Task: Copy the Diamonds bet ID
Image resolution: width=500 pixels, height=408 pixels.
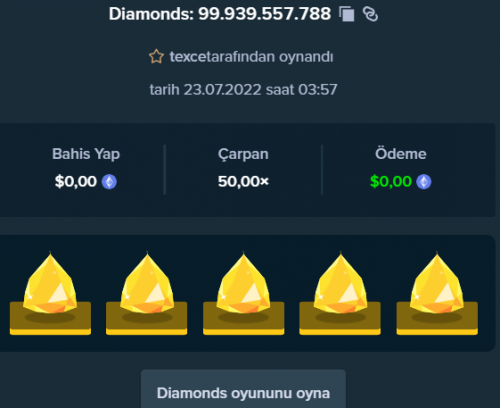Action: pos(347,14)
